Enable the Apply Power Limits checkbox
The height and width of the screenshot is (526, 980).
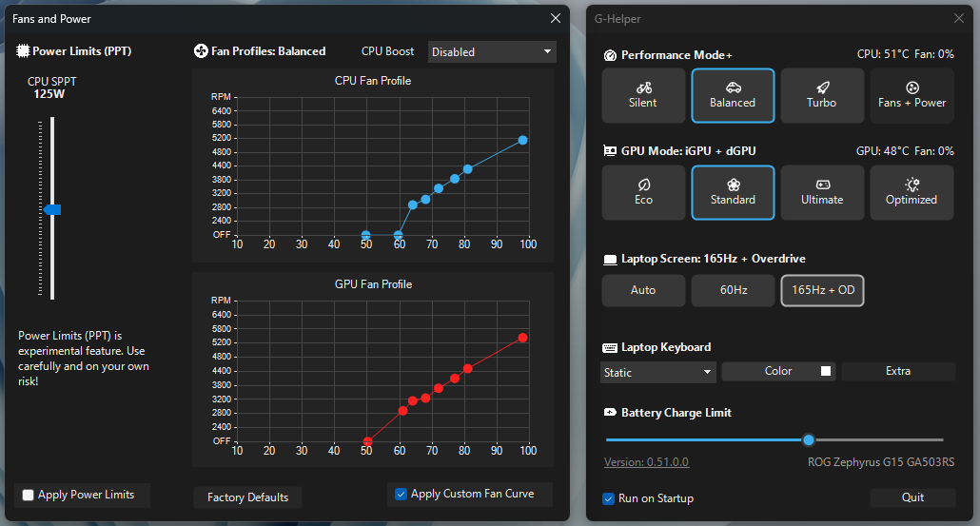(x=29, y=495)
